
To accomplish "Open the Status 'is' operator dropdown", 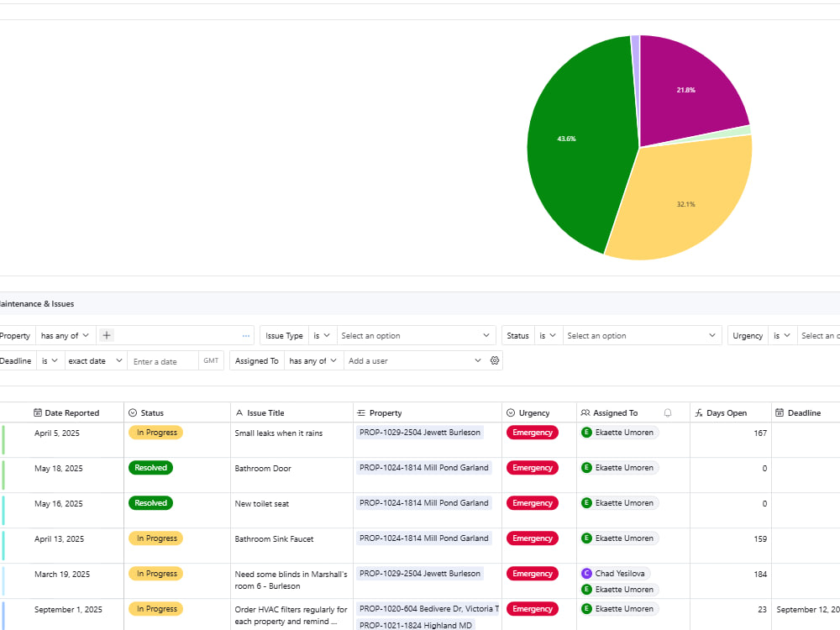I will tap(548, 335).
